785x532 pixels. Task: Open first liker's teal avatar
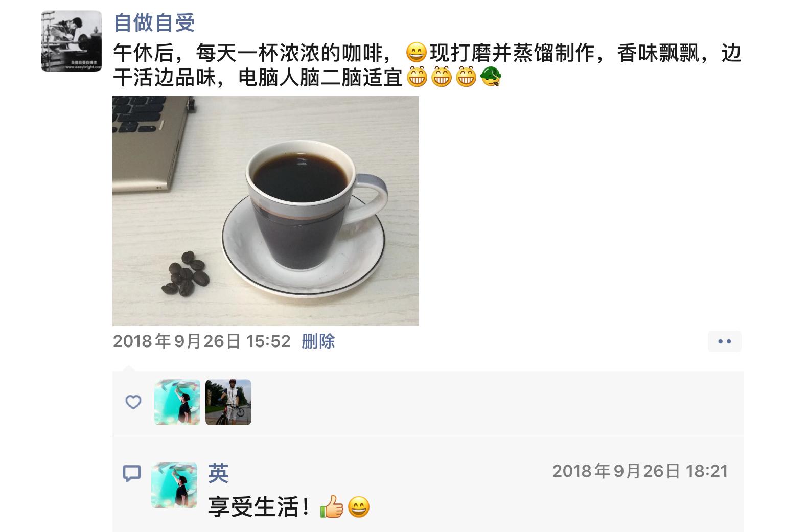pyautogui.click(x=177, y=402)
